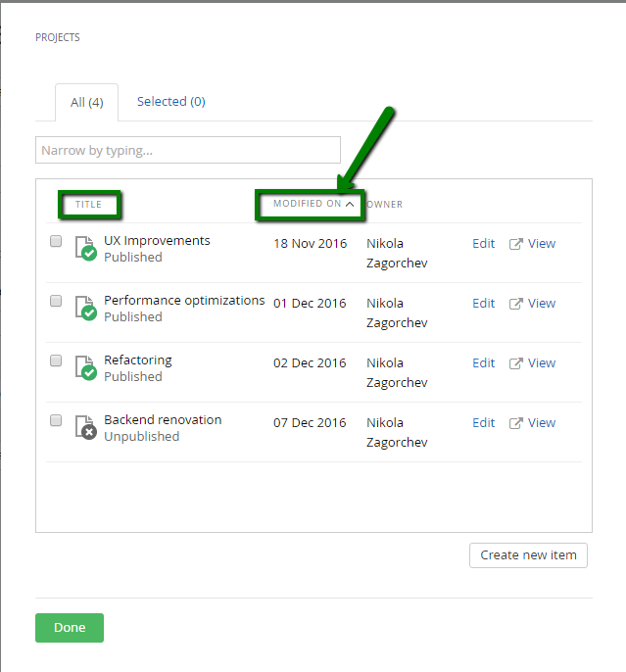Click the unpublished document icon for Backend renovation

(x=85, y=427)
